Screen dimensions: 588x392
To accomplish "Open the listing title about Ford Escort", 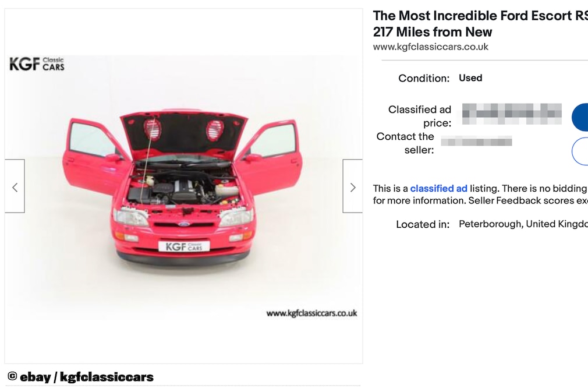I will click(480, 24).
